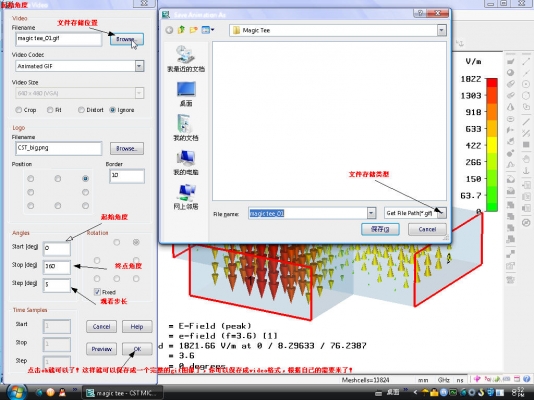Expand the Magic Tee folder location dropdown
Screen dimensions: 534x400
pyautogui.click(x=442, y=30)
